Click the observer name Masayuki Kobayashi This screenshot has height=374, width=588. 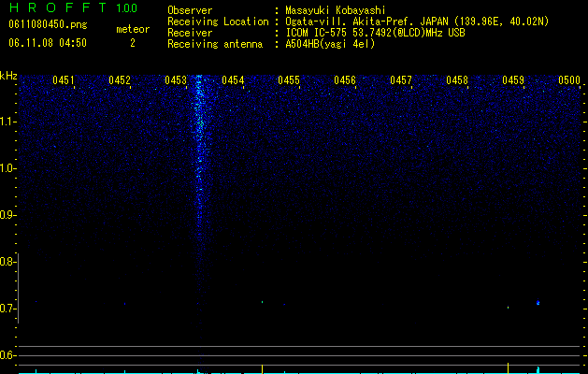(336, 10)
